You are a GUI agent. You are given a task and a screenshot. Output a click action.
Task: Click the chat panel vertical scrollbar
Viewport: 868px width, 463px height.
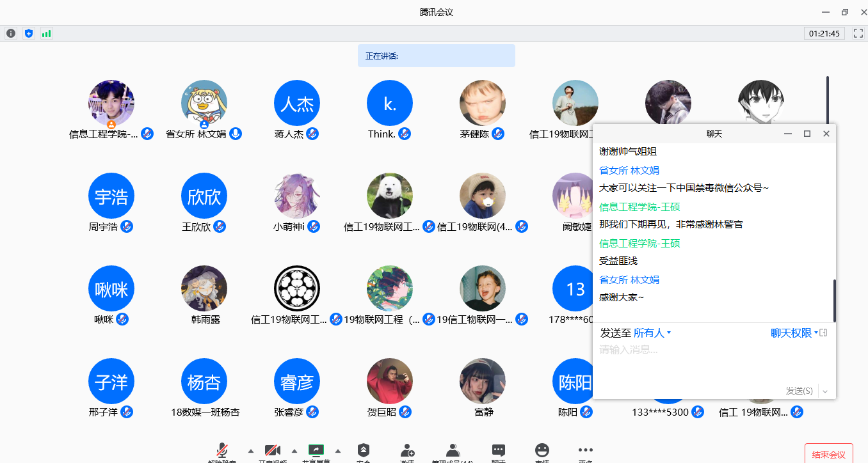tap(834, 301)
